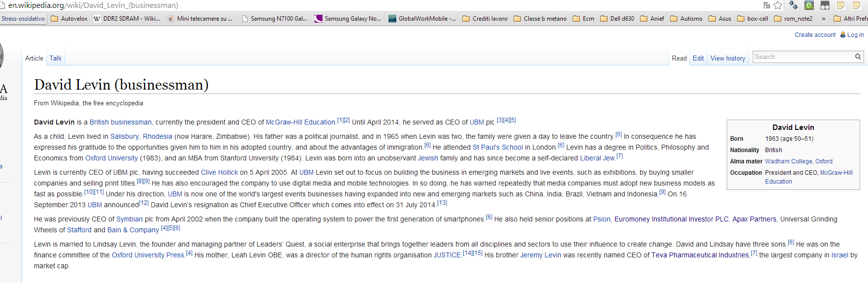
Task: Click citation [12] after UBM announced
Action: [144, 203]
